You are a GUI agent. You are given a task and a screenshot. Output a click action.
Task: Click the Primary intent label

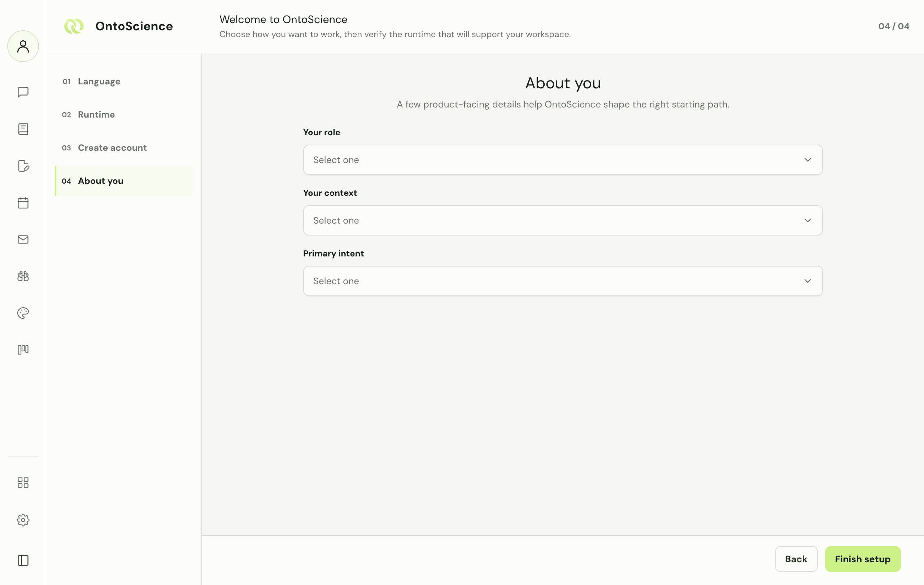(x=334, y=254)
